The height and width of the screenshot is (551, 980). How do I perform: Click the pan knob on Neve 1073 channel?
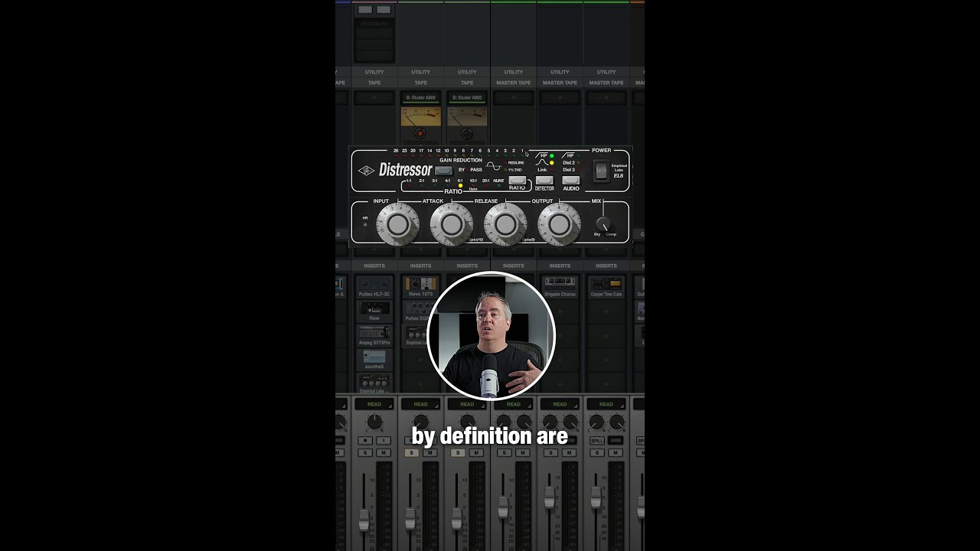(420, 422)
